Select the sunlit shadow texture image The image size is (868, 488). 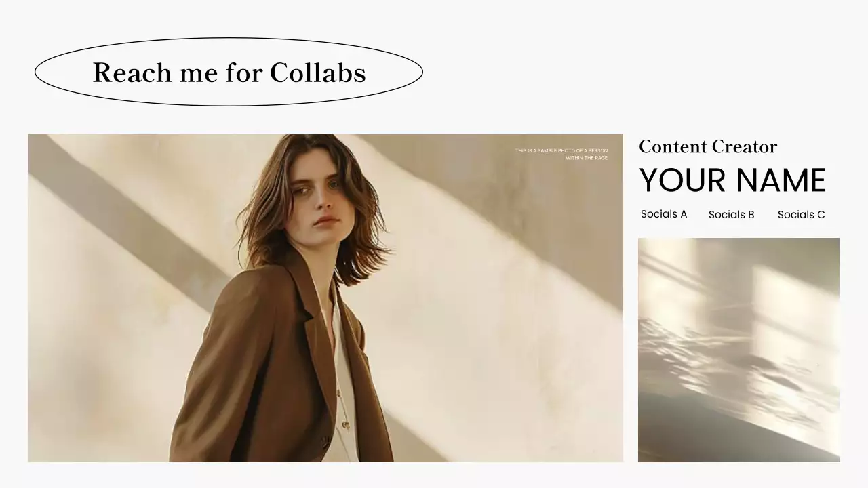pos(738,350)
